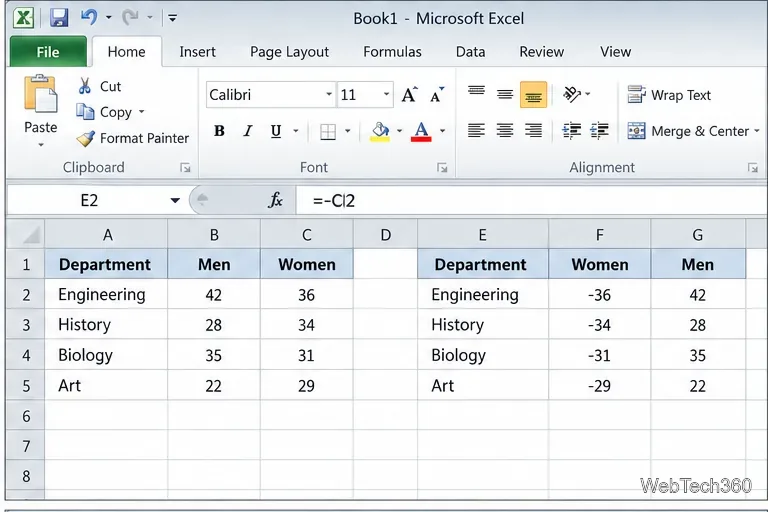Click the Orientation text angle icon
Viewport: 768px width, 512px height.
(x=572, y=94)
